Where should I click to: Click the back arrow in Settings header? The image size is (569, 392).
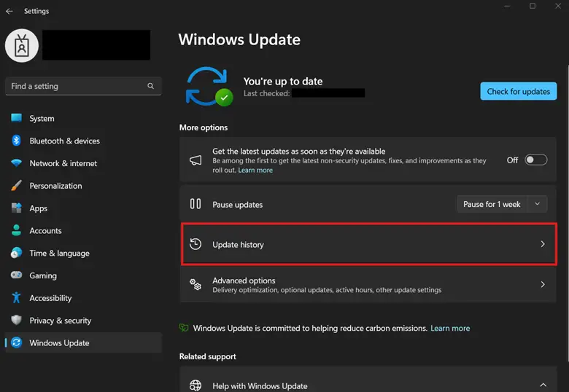pos(9,11)
